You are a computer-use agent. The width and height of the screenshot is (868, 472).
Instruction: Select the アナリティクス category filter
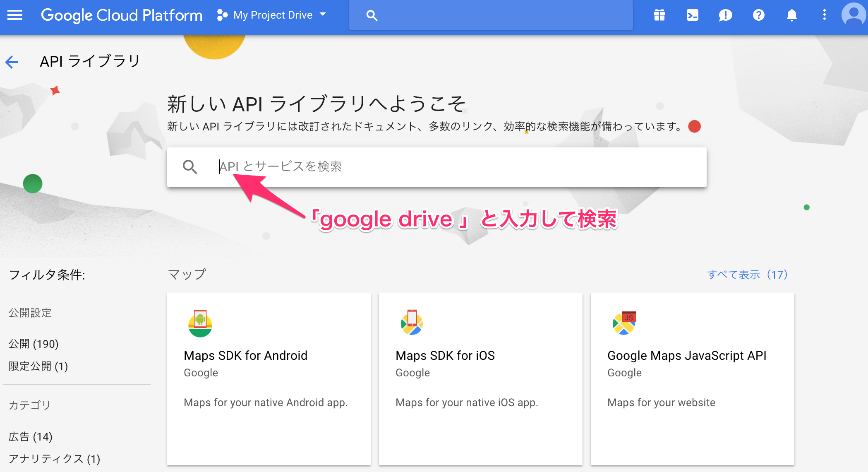(x=54, y=458)
